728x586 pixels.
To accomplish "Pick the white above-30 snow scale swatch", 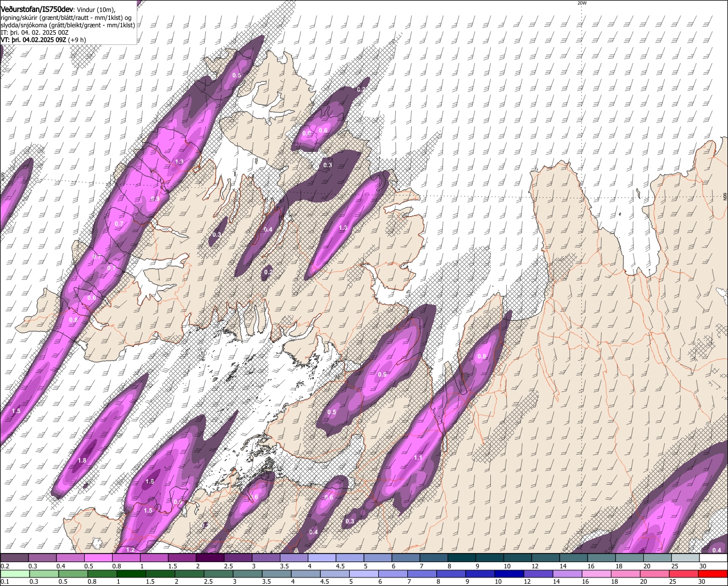I will tap(713, 558).
